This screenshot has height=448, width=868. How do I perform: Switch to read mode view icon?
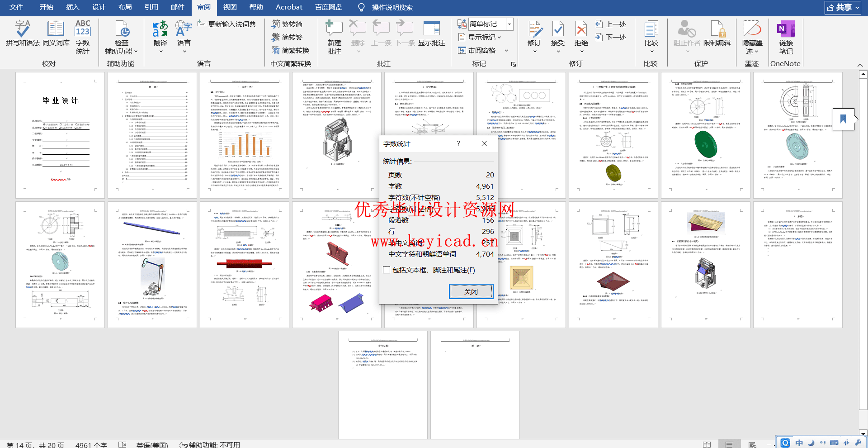707,444
